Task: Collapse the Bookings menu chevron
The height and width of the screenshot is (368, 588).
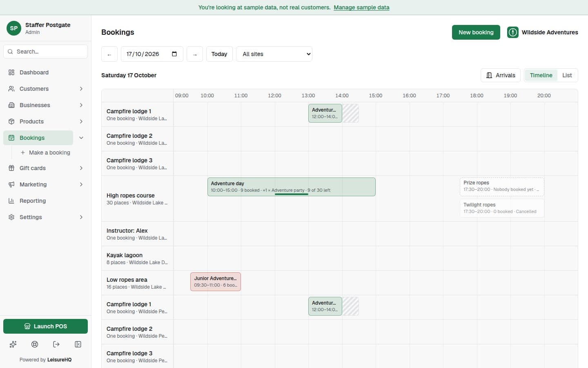Action: pyautogui.click(x=81, y=138)
